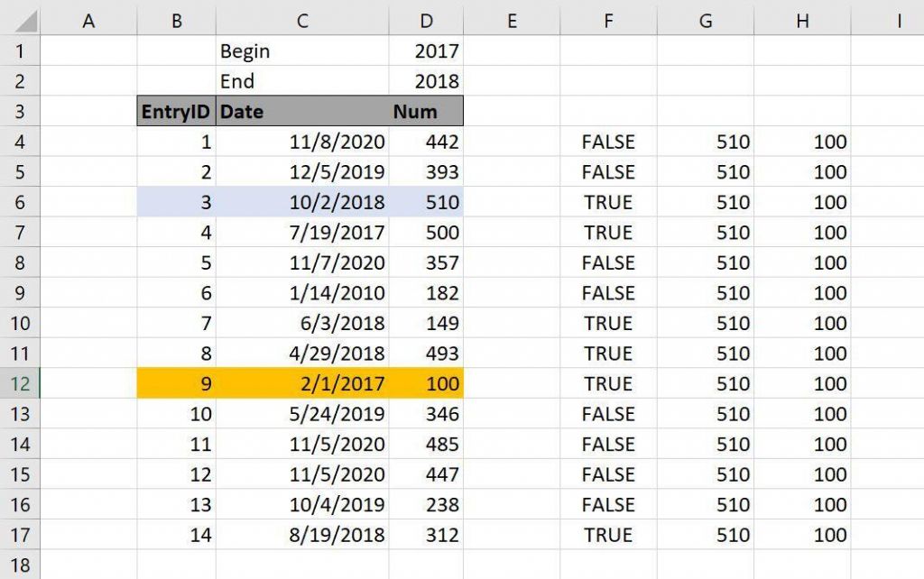Viewport: 924px width, 579px height.
Task: Select the Begin year cell containing 2017
Action: click(427, 51)
